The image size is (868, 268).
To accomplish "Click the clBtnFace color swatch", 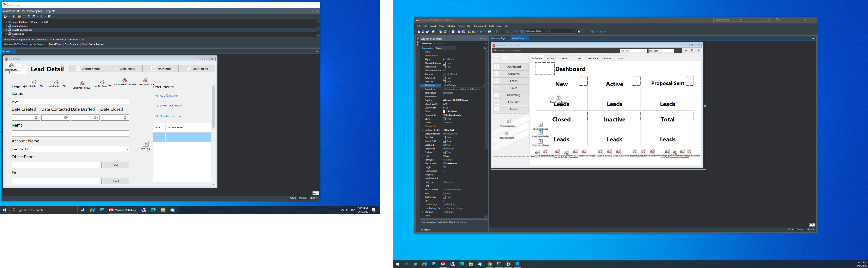I will [x=444, y=111].
